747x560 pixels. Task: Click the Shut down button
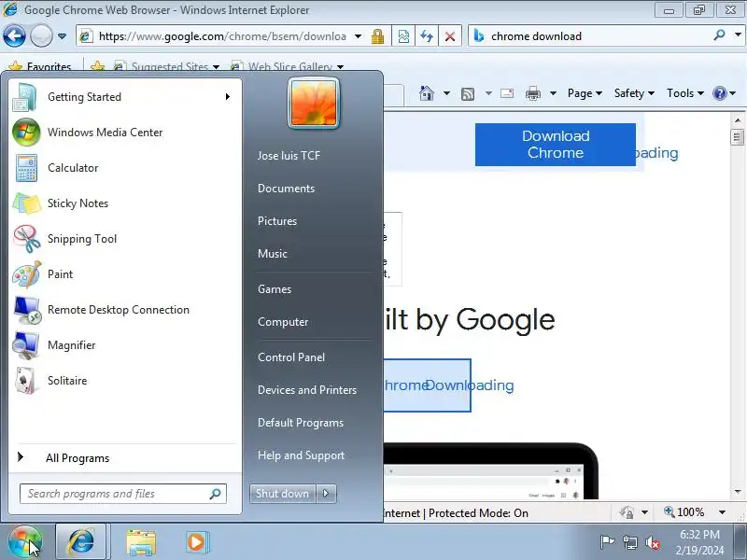tap(283, 494)
